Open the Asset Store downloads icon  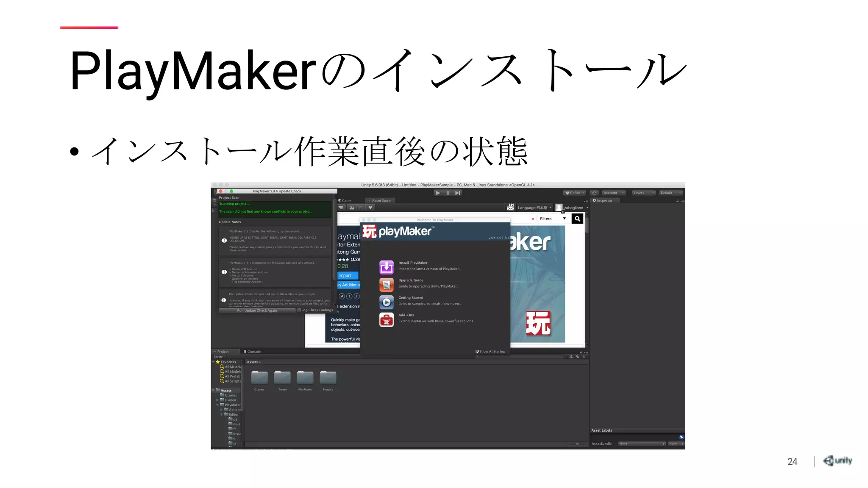pyautogui.click(x=351, y=208)
